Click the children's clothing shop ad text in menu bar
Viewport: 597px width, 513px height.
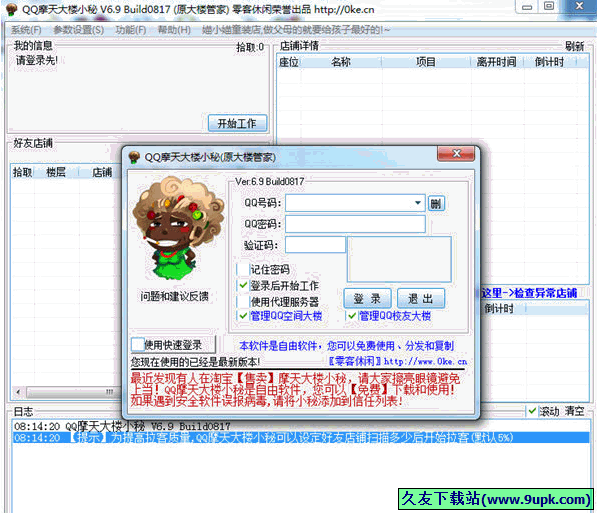[x=296, y=30]
